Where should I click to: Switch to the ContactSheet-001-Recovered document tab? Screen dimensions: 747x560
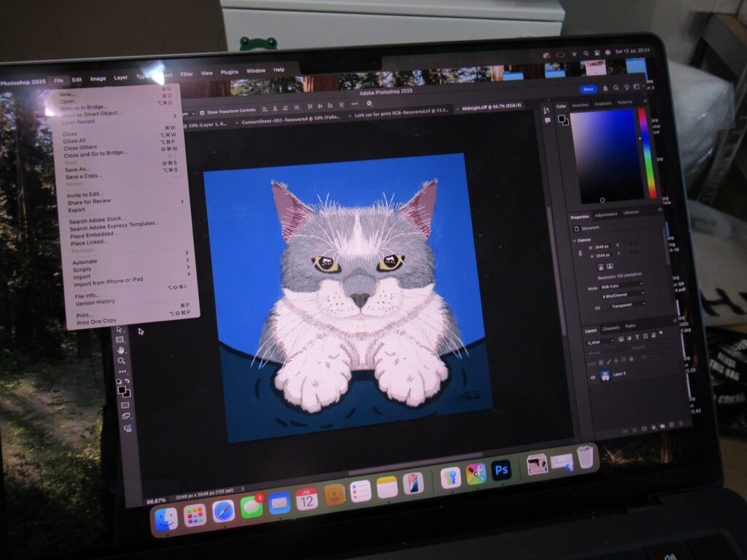[290, 120]
